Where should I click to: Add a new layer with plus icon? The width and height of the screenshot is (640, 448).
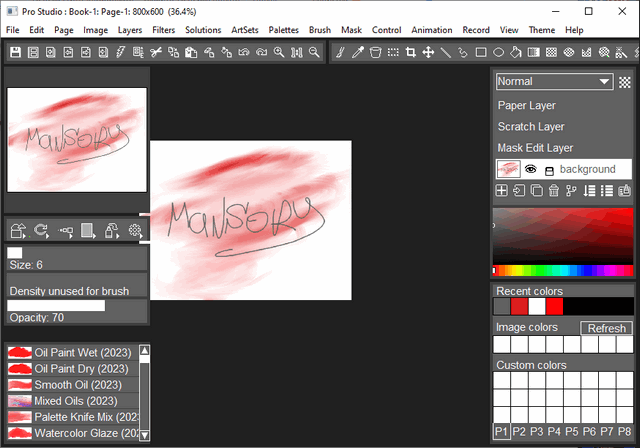point(501,191)
